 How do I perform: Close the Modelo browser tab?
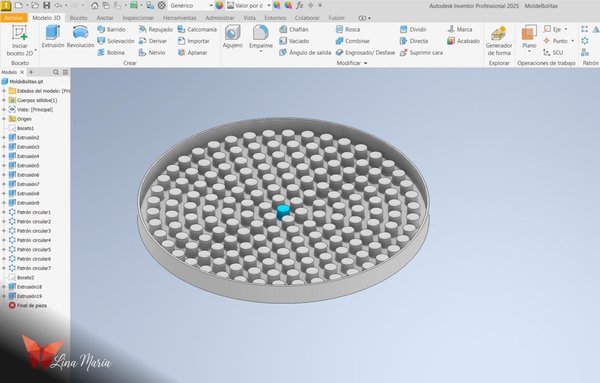pyautogui.click(x=22, y=72)
